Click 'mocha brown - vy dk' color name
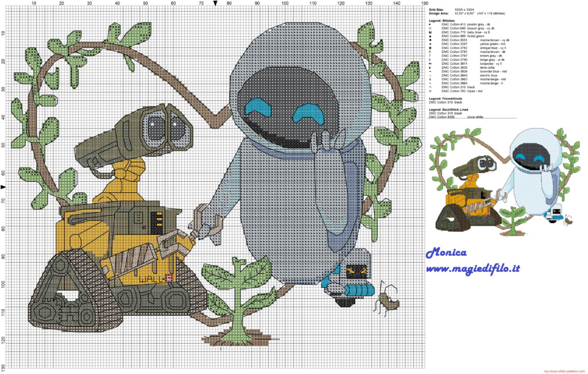This screenshot has width=588, height=374. (x=494, y=40)
